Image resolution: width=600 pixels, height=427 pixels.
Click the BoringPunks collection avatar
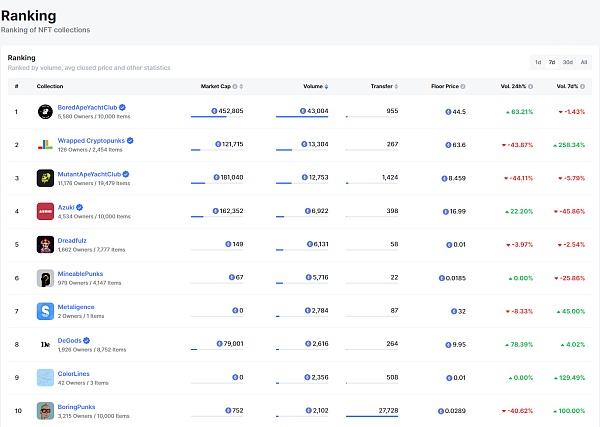click(x=45, y=410)
